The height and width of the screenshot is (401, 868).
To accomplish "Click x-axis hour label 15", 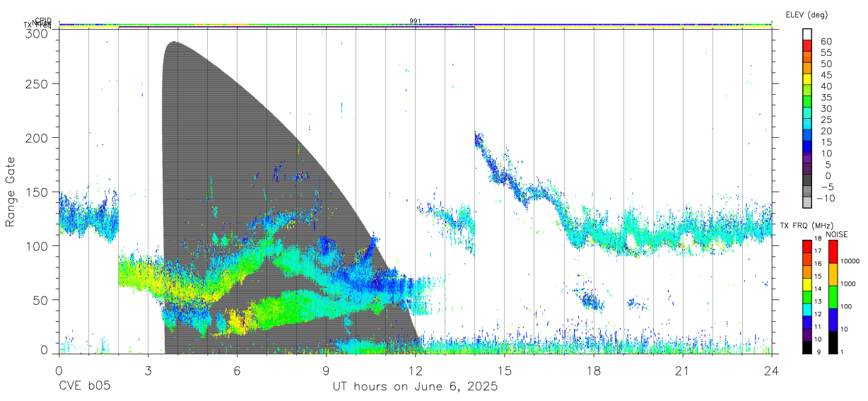I will 505,371.
